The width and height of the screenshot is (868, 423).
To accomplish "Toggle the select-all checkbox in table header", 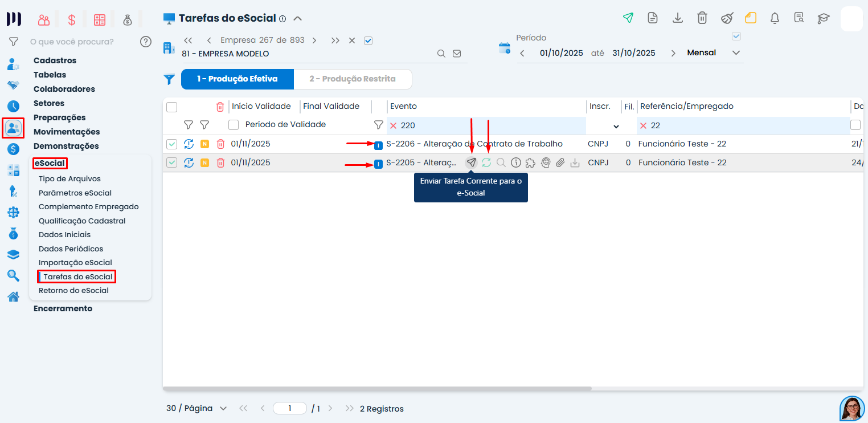I will (x=172, y=107).
